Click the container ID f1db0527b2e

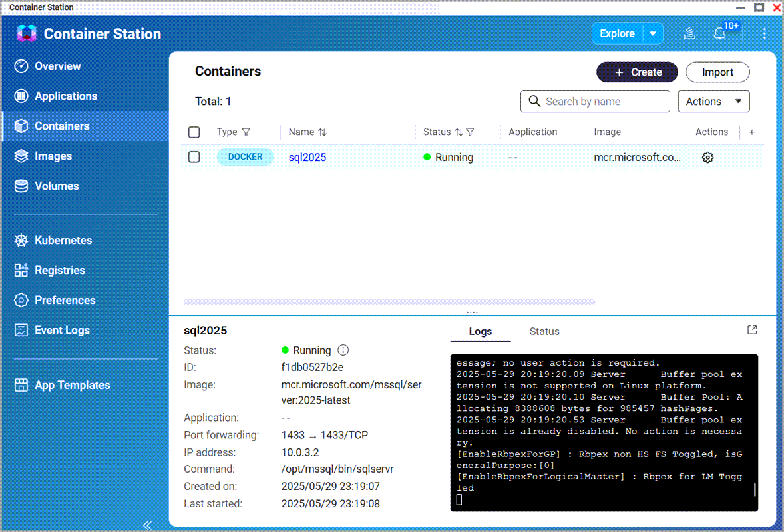click(312, 367)
